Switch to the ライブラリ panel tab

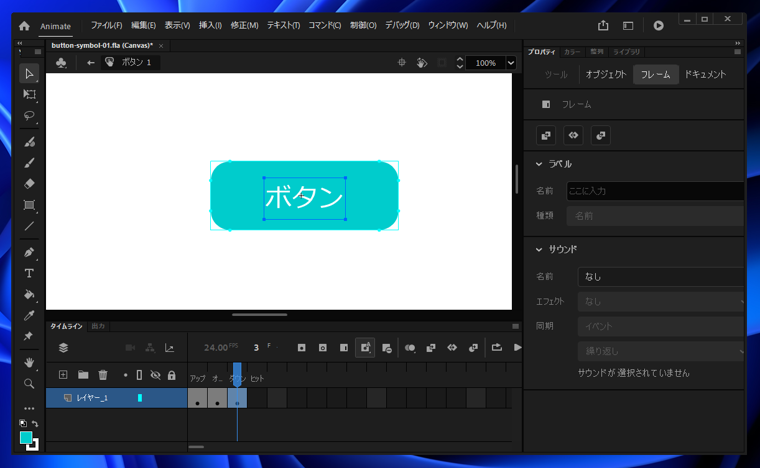click(x=626, y=52)
